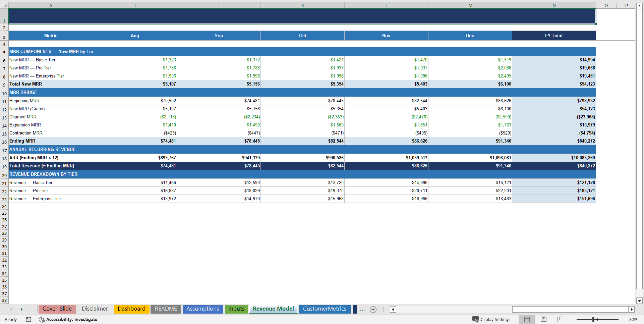Open the Cover_Slide sheet tab
Screen dimensions: 644x324
pos(57,309)
